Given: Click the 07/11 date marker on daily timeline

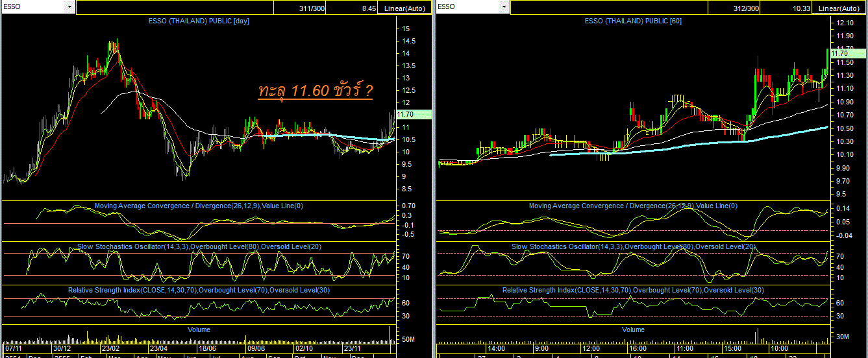Looking at the screenshot, I should click(x=14, y=348).
